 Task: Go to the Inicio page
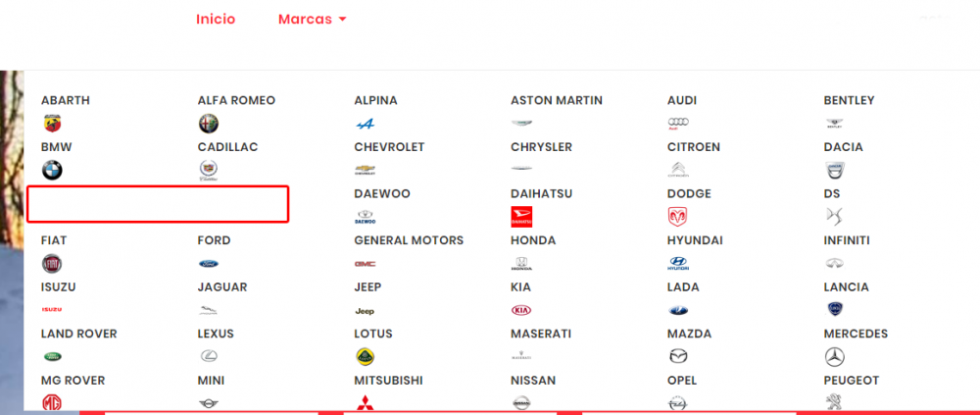click(x=216, y=20)
